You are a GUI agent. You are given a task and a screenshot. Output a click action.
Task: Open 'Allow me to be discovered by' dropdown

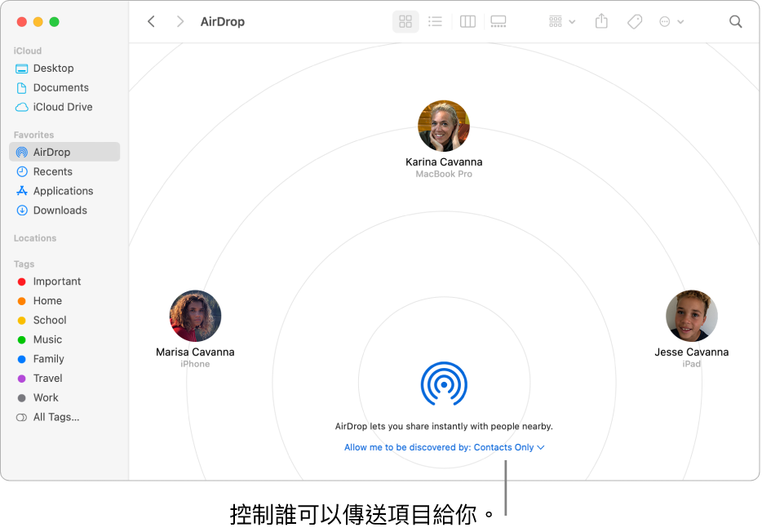444,447
